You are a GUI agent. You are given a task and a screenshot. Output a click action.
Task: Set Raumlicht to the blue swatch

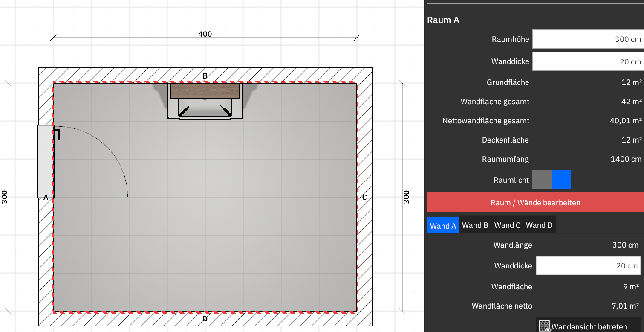(561, 180)
